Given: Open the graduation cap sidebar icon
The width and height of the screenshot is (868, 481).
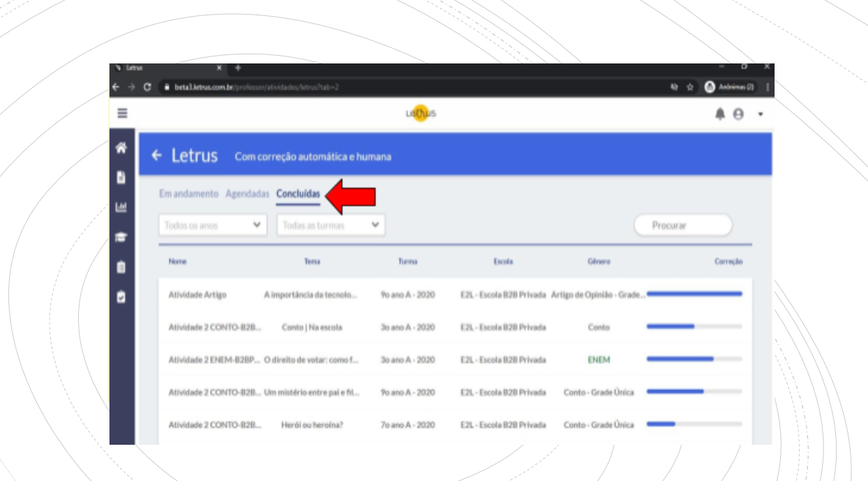Looking at the screenshot, I should [x=121, y=237].
